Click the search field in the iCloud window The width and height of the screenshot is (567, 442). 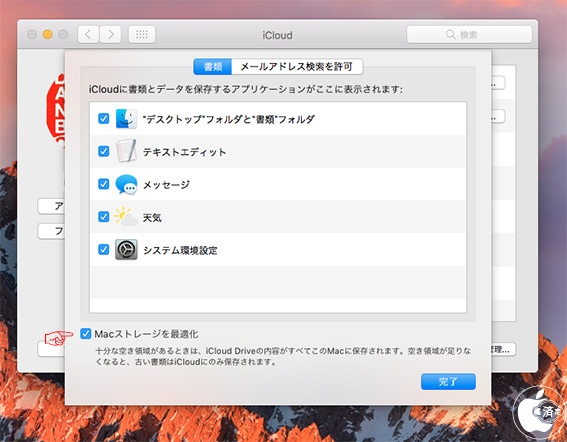click(469, 34)
